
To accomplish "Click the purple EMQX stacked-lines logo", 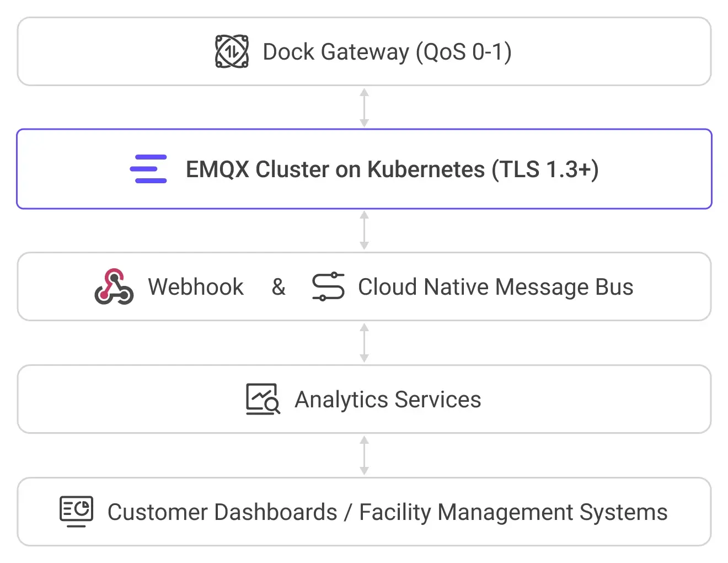I will (148, 169).
